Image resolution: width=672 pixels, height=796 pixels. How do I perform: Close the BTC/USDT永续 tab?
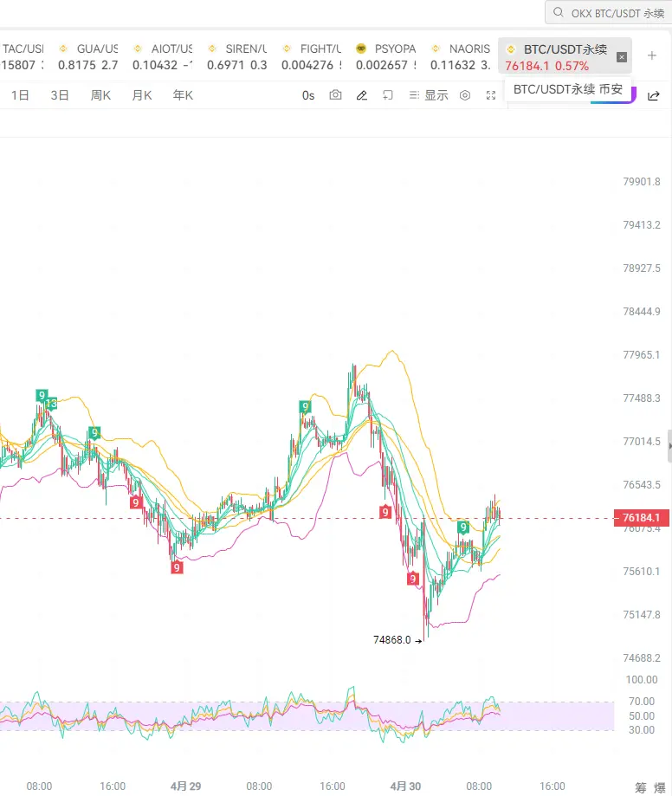[x=621, y=57]
